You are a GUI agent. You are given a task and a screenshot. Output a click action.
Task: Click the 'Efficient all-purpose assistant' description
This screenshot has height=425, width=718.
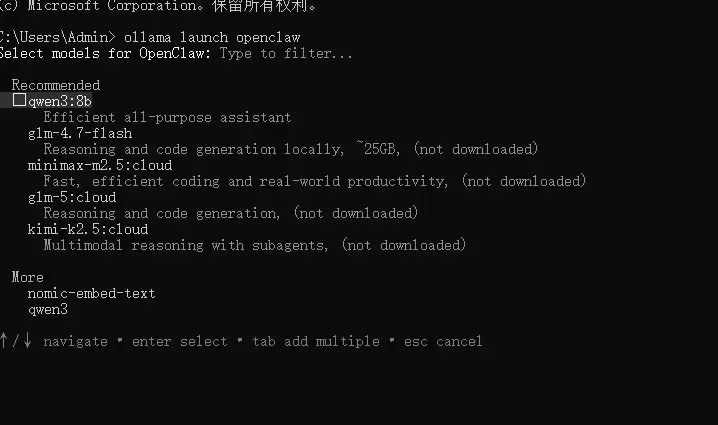coord(167,117)
